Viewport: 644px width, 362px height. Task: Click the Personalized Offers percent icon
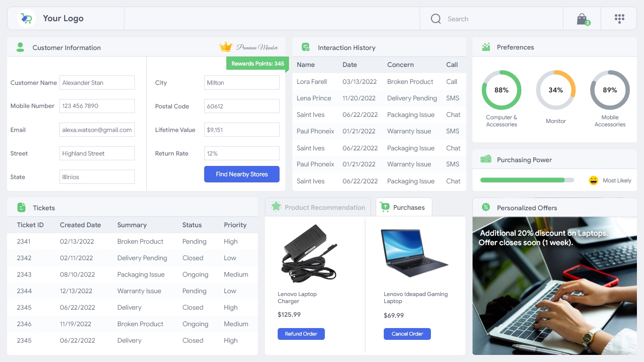coord(486,207)
